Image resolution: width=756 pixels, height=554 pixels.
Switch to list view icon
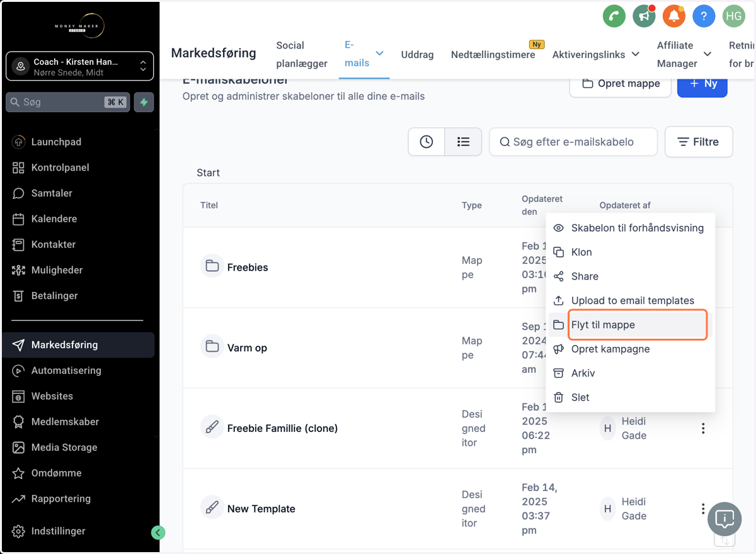point(464,142)
